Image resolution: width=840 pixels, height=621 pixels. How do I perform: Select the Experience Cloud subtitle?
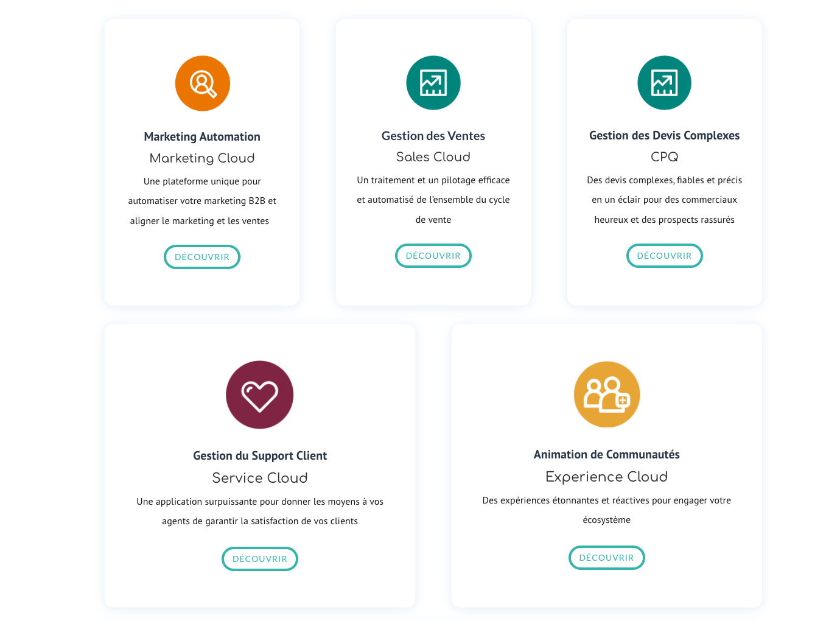pyautogui.click(x=606, y=477)
